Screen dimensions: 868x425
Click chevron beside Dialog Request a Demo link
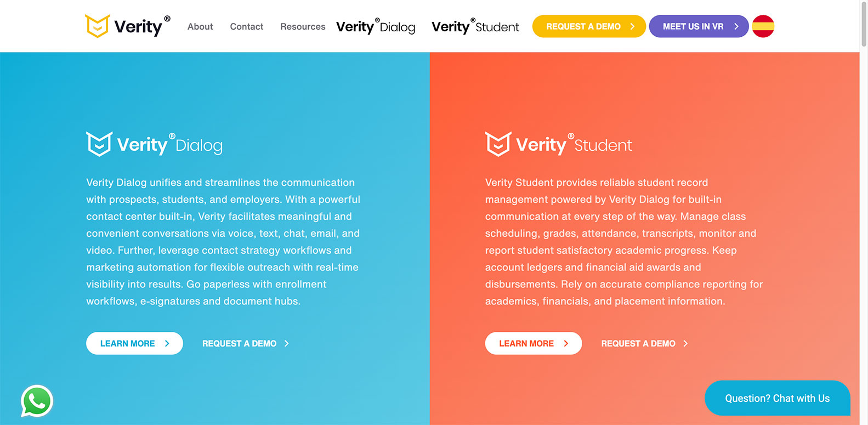point(286,343)
